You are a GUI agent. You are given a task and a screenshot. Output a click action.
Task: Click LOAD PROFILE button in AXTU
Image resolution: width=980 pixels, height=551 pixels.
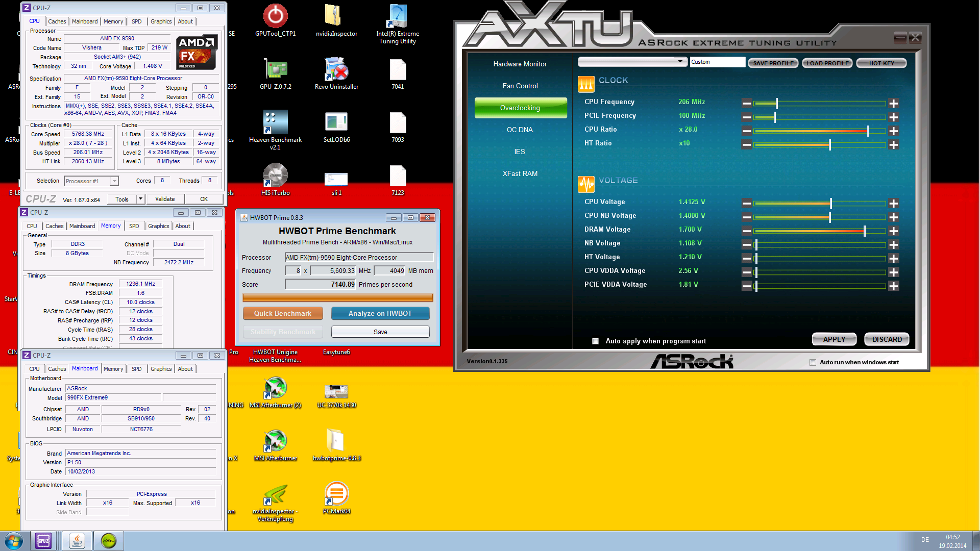pyautogui.click(x=827, y=63)
